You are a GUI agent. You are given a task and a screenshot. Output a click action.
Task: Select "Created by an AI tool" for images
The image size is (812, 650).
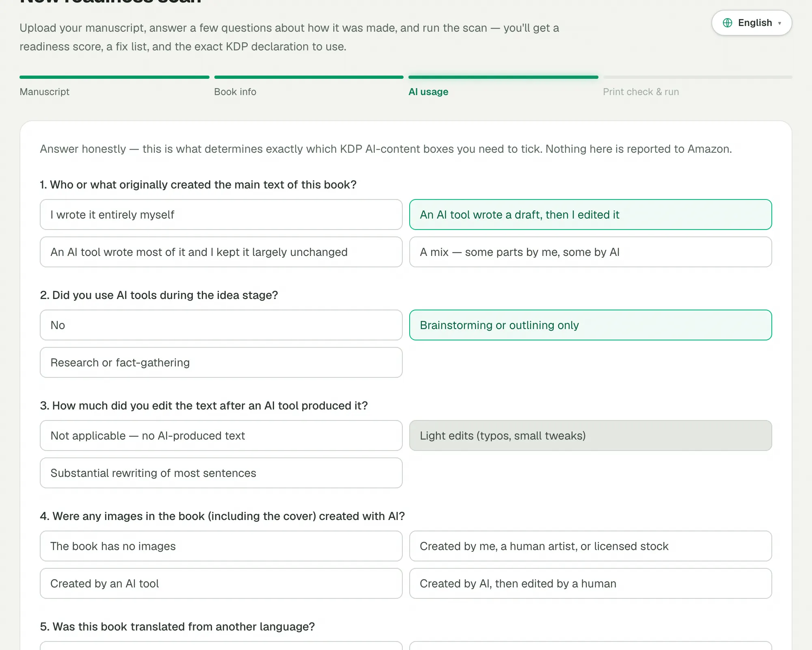pos(221,583)
